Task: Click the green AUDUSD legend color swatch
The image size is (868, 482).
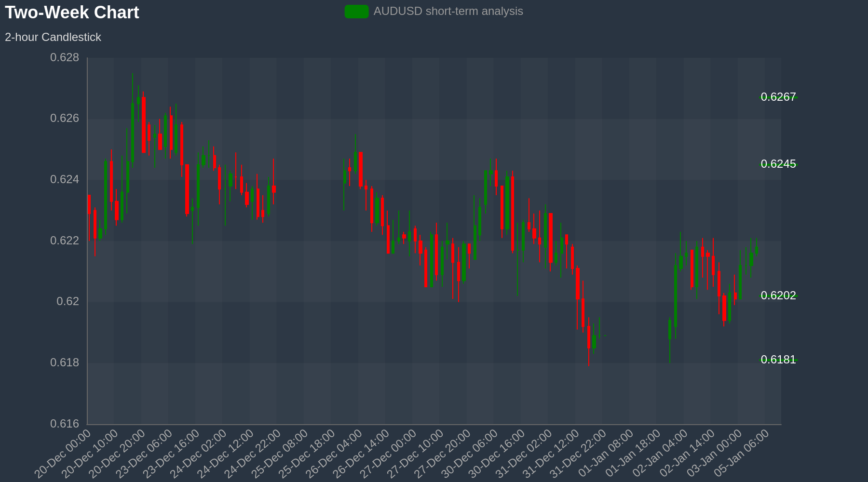Action: (x=356, y=12)
